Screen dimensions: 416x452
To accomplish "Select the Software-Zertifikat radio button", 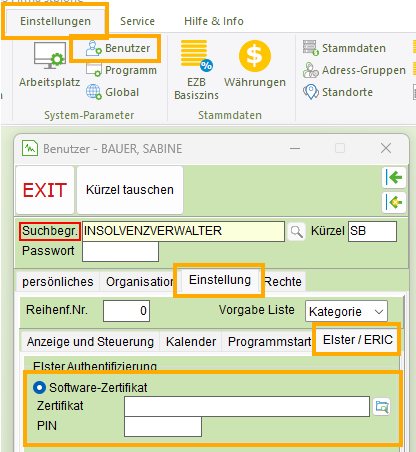I will (39, 387).
